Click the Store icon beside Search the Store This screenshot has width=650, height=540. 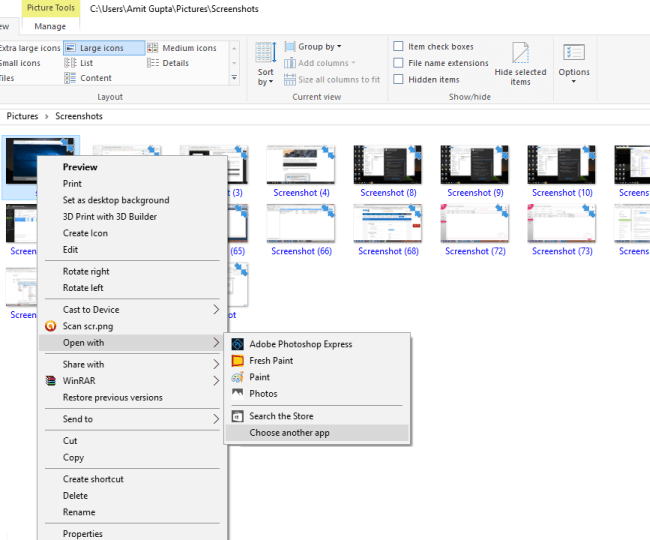238,416
